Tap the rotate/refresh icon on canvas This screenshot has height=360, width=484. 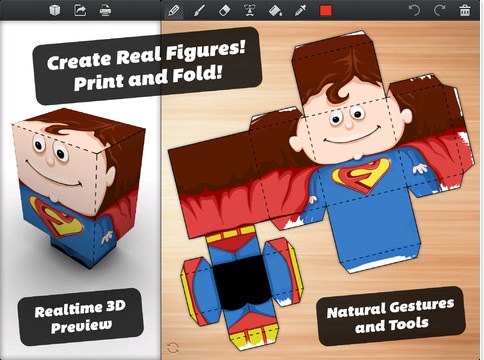(x=173, y=348)
